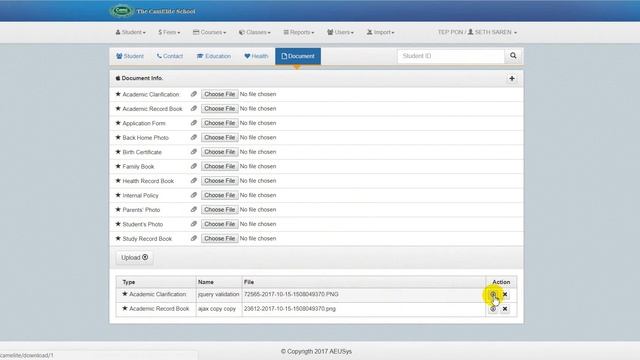Switch to the Health tab
This screenshot has width=640, height=360.
[256, 56]
